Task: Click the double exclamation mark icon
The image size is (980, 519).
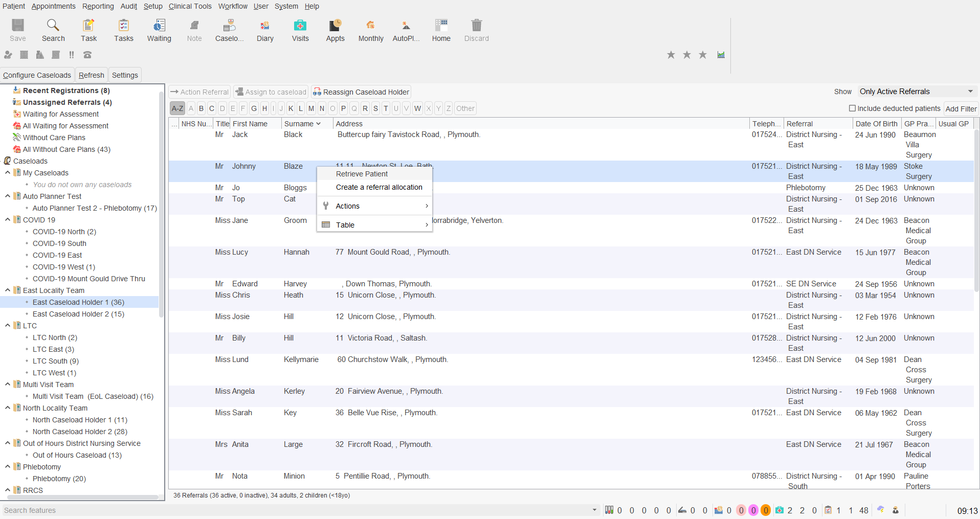Action: (x=72, y=55)
